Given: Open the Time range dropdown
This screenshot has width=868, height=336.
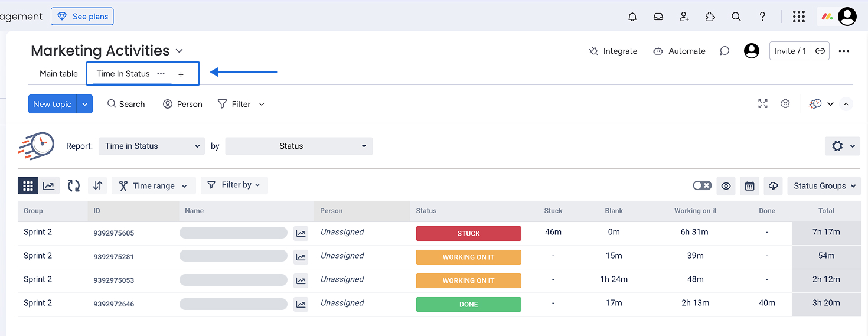Looking at the screenshot, I should (x=154, y=186).
